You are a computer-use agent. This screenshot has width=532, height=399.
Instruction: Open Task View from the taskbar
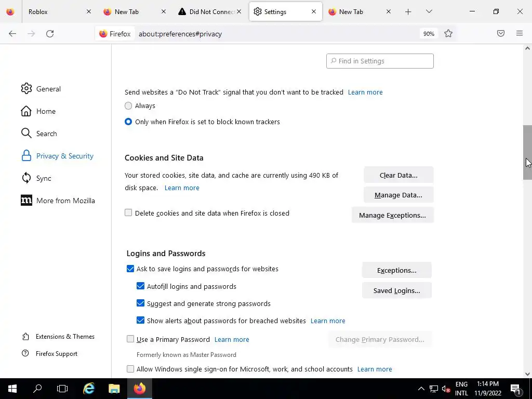click(62, 389)
